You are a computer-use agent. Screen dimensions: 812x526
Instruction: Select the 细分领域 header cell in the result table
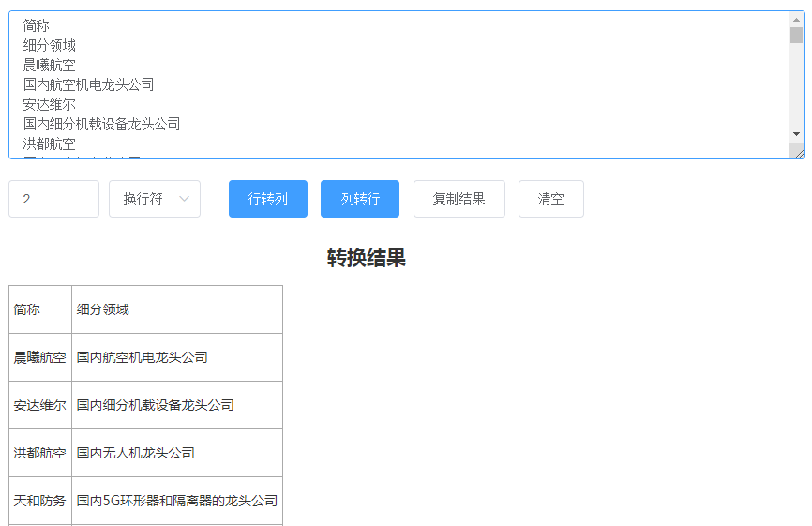[x=176, y=309]
